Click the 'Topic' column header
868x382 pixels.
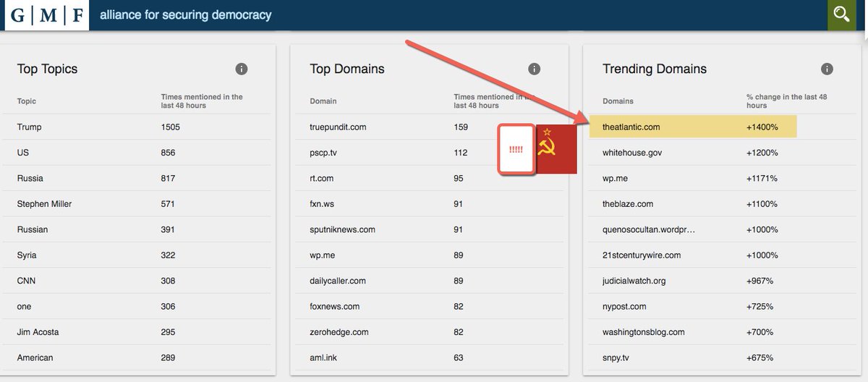click(27, 101)
